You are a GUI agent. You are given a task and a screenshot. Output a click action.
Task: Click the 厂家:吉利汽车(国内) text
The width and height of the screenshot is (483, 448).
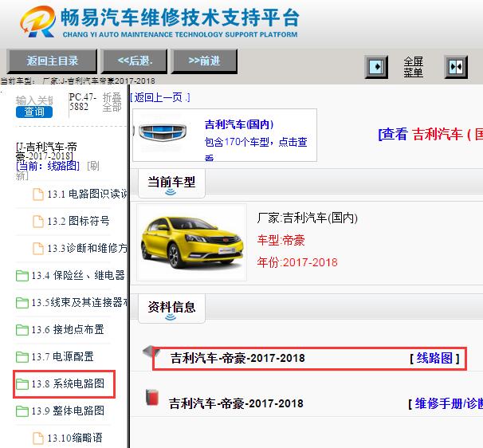point(308,218)
